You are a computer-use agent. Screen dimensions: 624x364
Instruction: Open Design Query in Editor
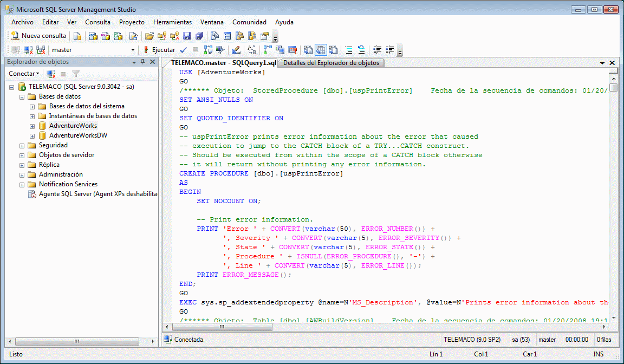236,50
